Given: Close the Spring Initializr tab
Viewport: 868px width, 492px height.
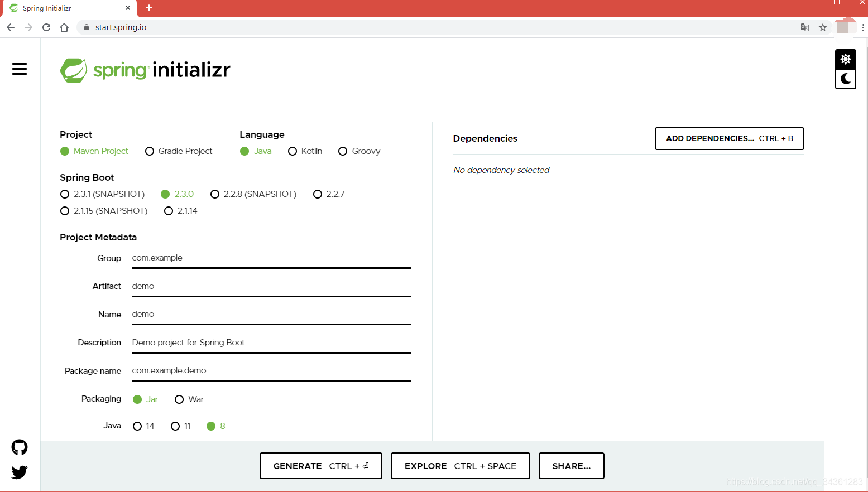Looking at the screenshot, I should click(128, 8).
